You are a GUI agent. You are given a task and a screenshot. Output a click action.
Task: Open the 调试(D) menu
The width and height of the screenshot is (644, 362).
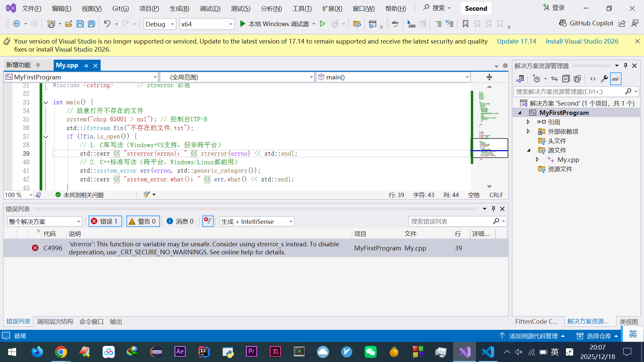tap(210, 8)
